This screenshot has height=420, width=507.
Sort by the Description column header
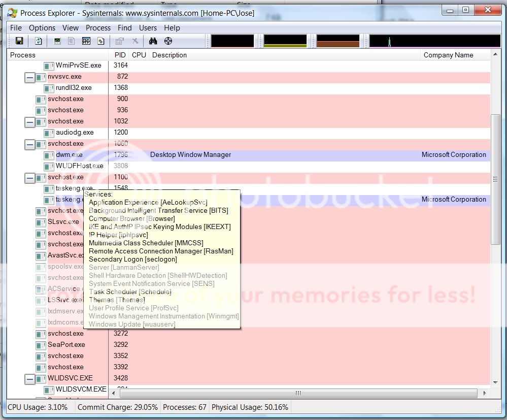pos(285,55)
